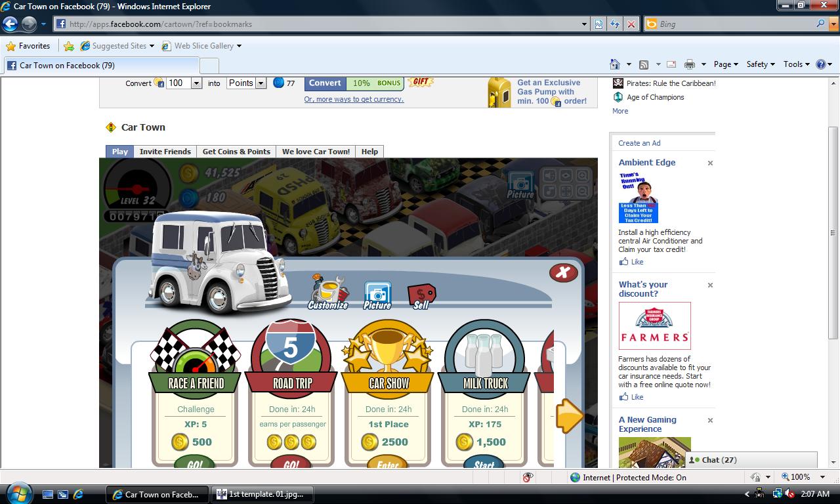Click the browser vertical scrollbar thumb
840x504 pixels.
(x=833, y=232)
